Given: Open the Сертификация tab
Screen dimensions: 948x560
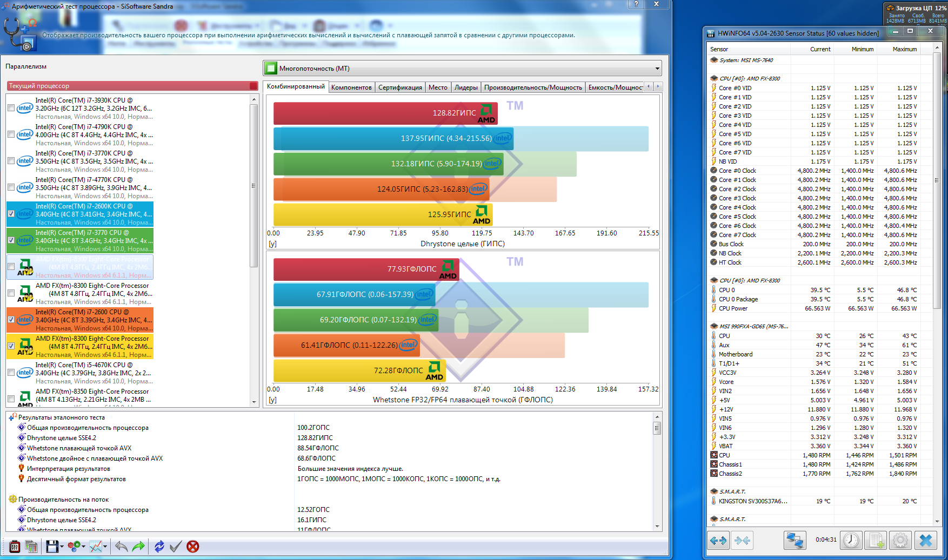Looking at the screenshot, I should 400,87.
